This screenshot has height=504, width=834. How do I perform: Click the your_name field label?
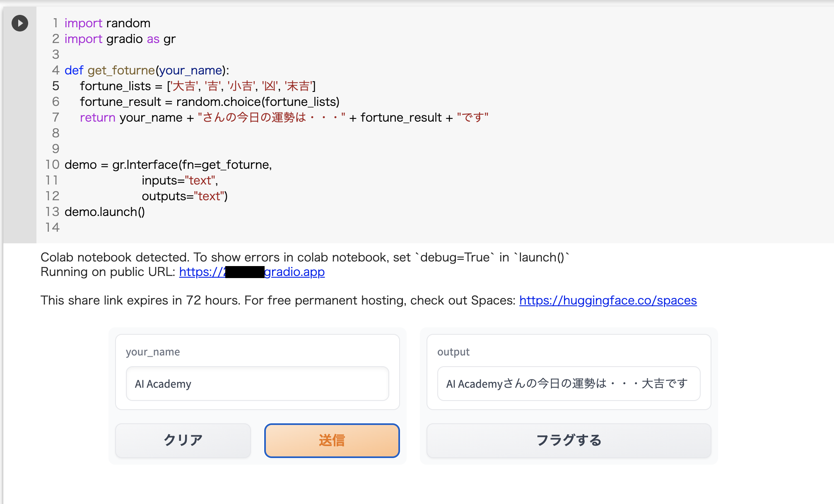click(x=152, y=352)
